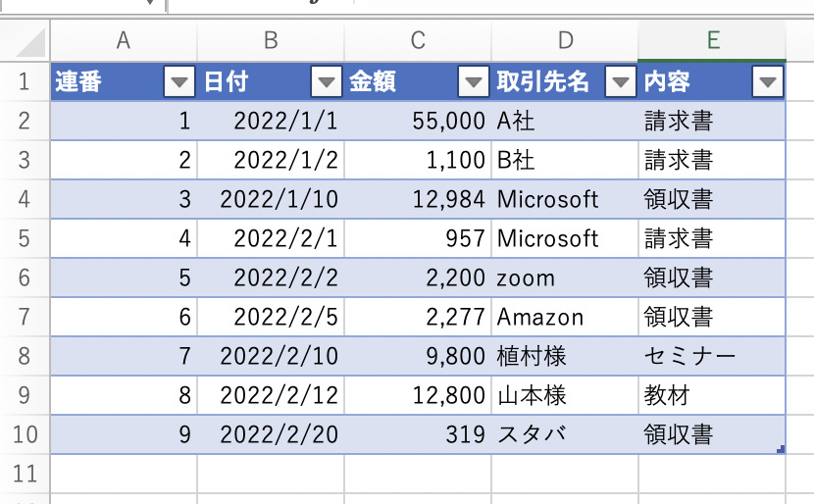Open the 金額 column filter dropdown
The image size is (814, 504).
pos(473,83)
